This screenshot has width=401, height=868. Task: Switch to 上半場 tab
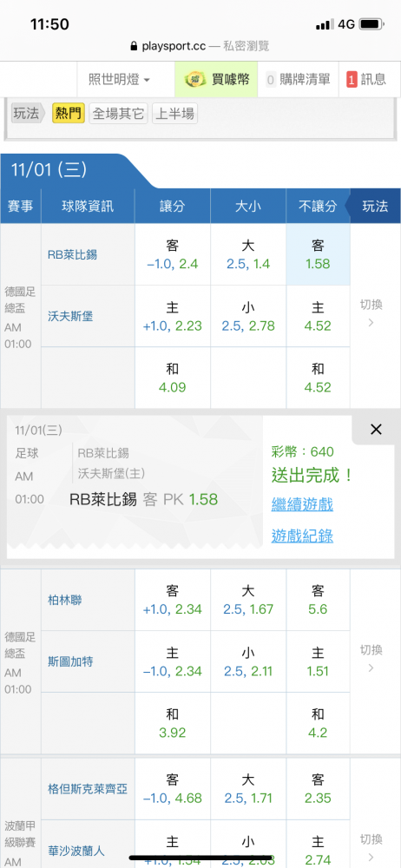coord(174,114)
